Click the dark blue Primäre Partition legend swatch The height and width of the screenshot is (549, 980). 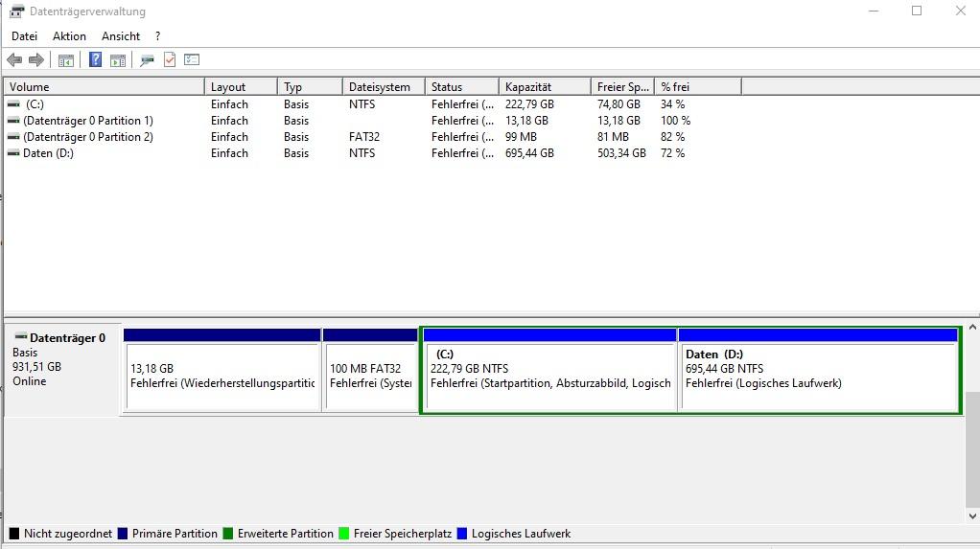point(123,534)
